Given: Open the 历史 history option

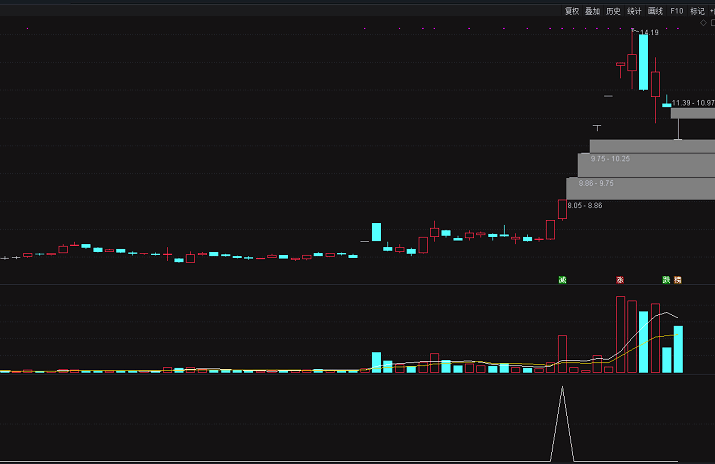Looking at the screenshot, I should (613, 11).
